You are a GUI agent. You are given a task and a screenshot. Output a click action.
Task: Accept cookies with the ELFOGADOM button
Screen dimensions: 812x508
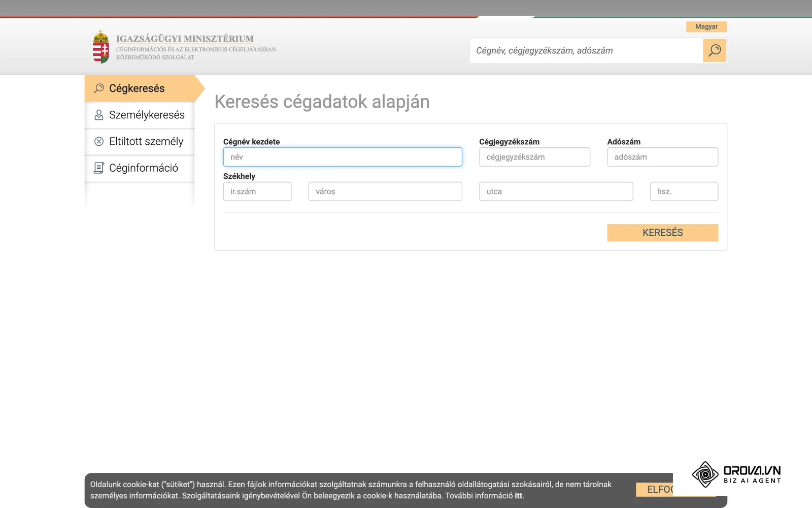[655, 489]
